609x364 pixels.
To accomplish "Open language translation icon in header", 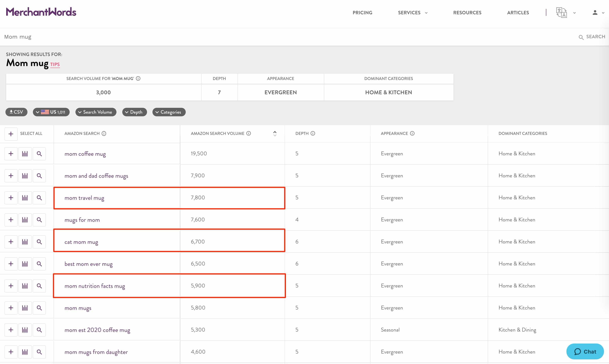I will [561, 13].
